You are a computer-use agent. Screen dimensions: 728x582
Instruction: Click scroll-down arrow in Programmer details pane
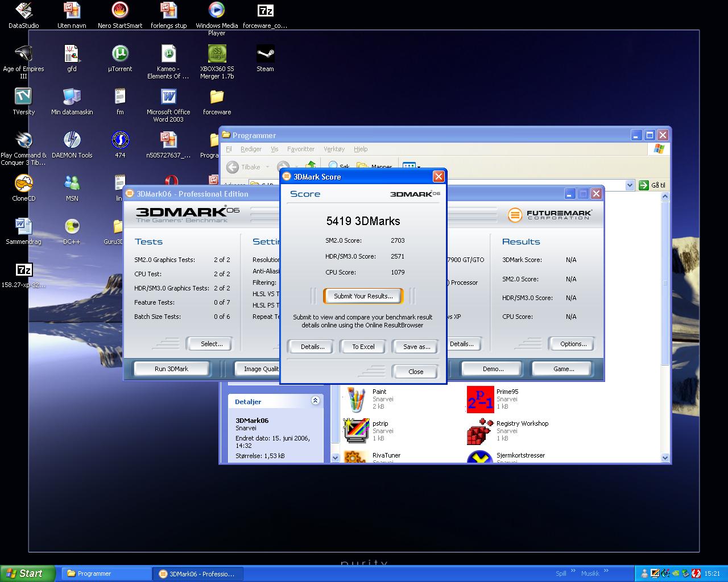(335, 458)
